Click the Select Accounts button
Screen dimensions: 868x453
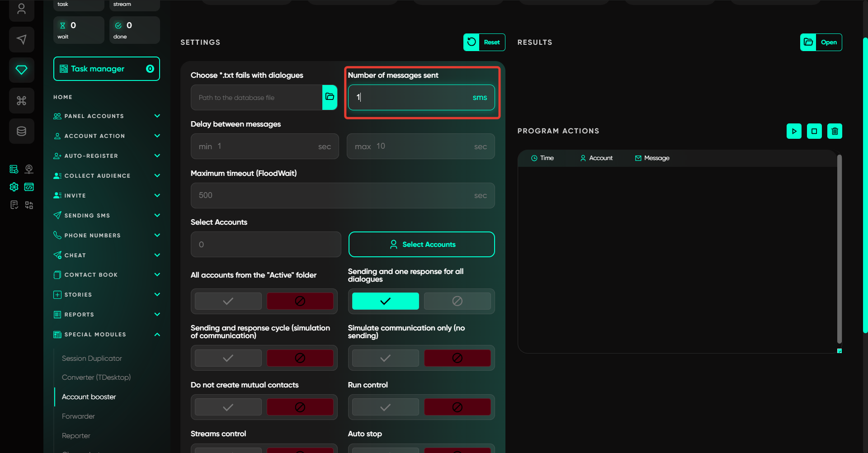[x=421, y=245]
